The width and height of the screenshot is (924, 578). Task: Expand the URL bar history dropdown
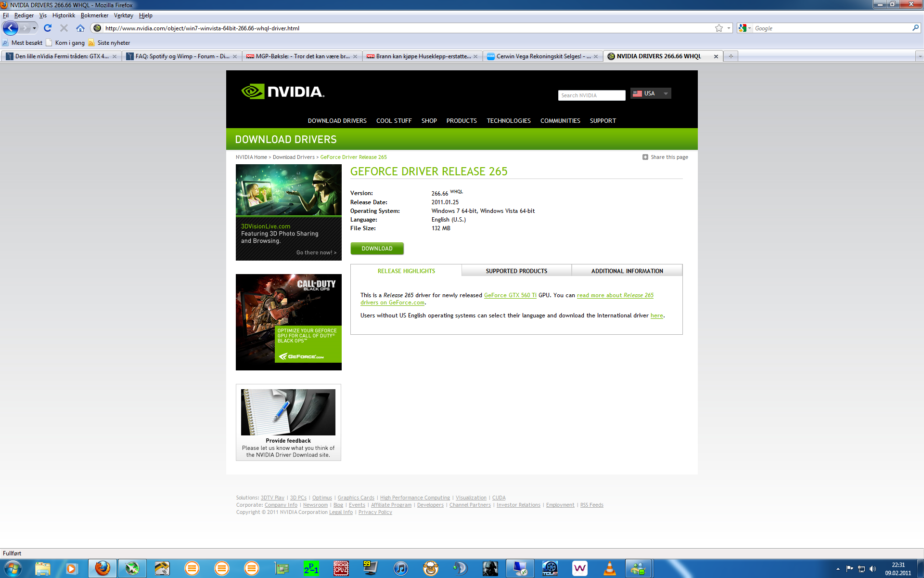(x=729, y=28)
